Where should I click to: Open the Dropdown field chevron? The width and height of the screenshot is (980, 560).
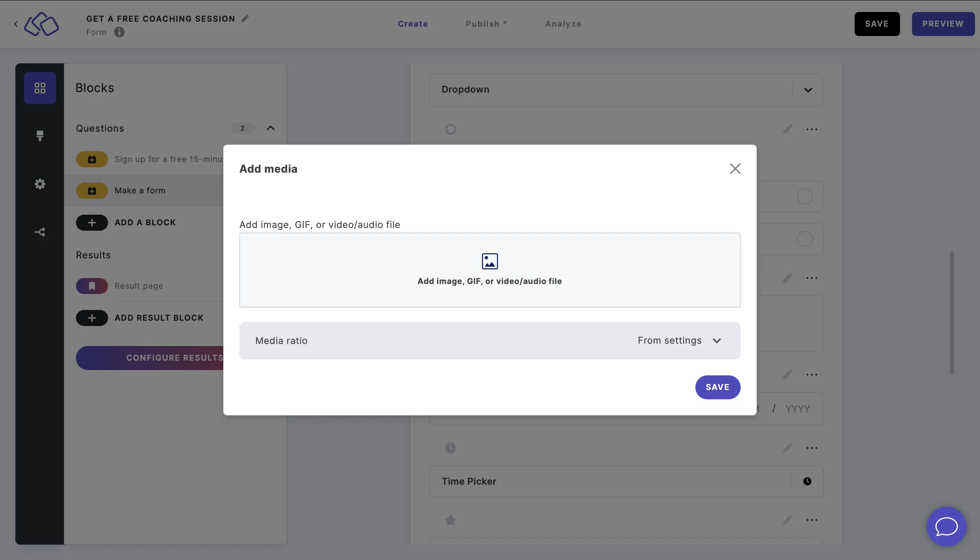(x=808, y=90)
